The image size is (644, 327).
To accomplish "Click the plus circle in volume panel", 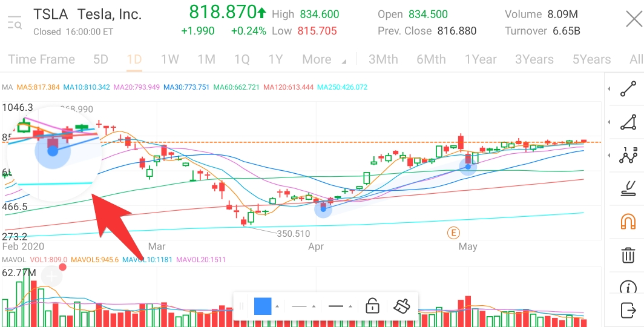I will click(52, 277).
